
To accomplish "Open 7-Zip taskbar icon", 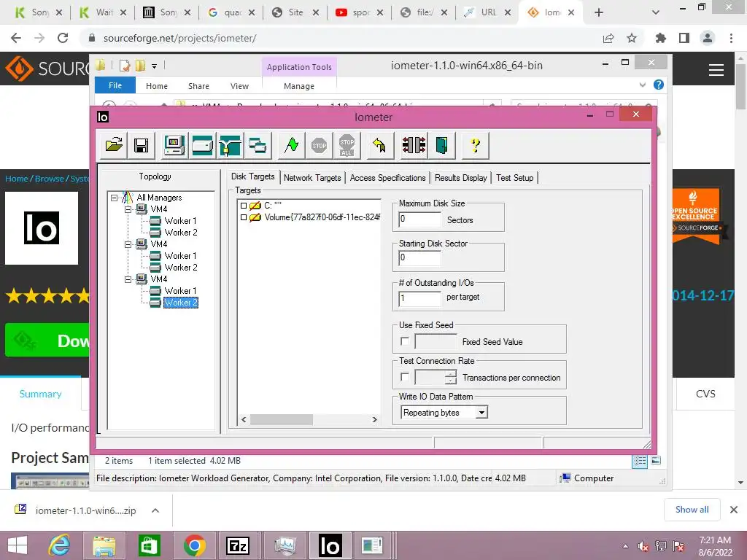I will coord(239,545).
